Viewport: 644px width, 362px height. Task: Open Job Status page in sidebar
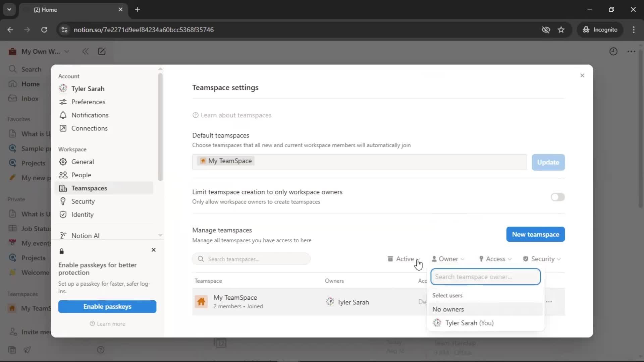(x=29, y=228)
